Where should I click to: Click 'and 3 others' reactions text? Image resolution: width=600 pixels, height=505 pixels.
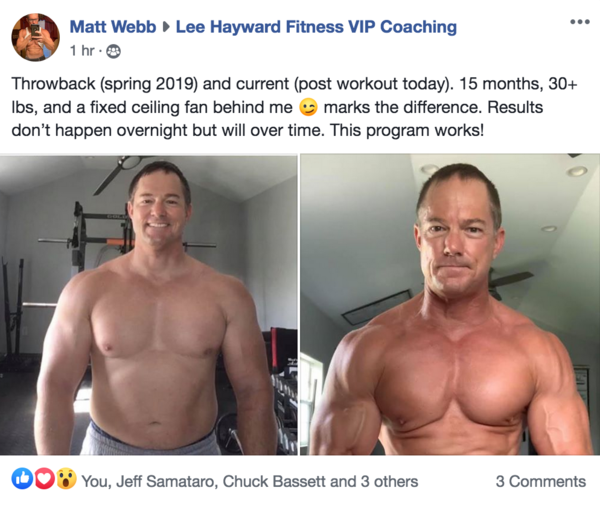374,482
